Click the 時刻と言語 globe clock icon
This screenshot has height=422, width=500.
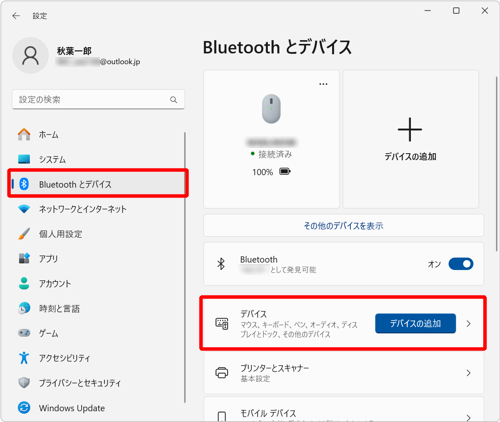pos(24,308)
